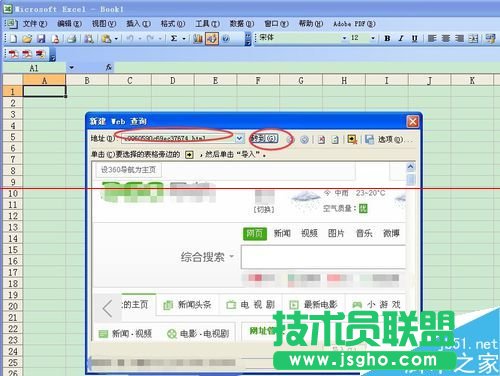Click the Redo icon
Screen dimensions: 500x376
click(x=150, y=39)
